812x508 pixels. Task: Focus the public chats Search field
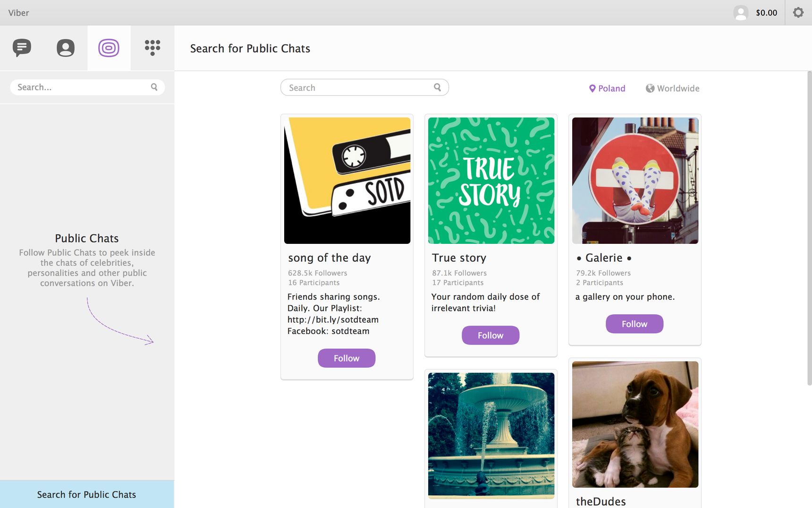point(364,87)
